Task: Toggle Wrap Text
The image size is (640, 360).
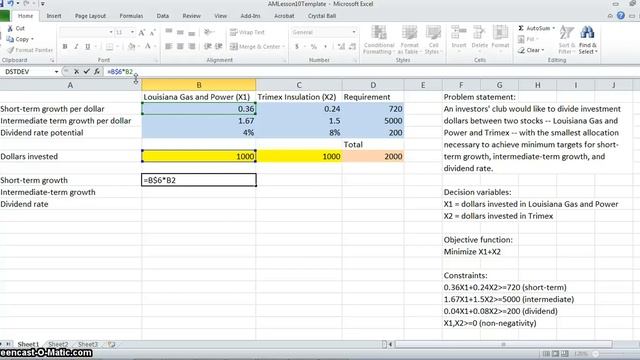Action: coord(247,32)
